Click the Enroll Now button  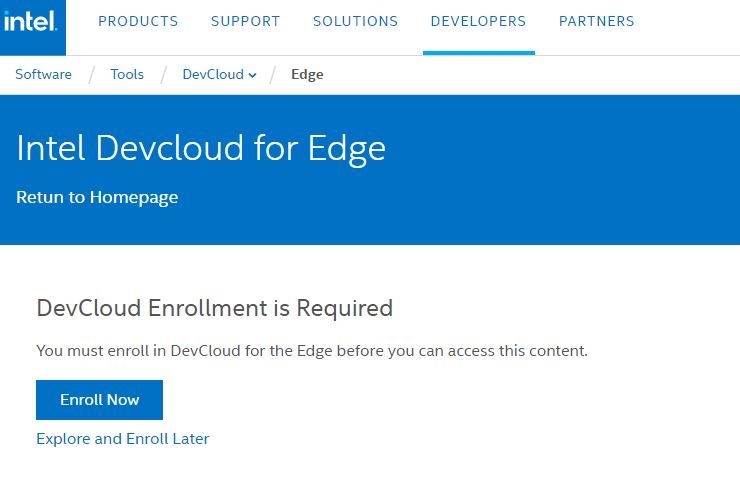point(100,400)
